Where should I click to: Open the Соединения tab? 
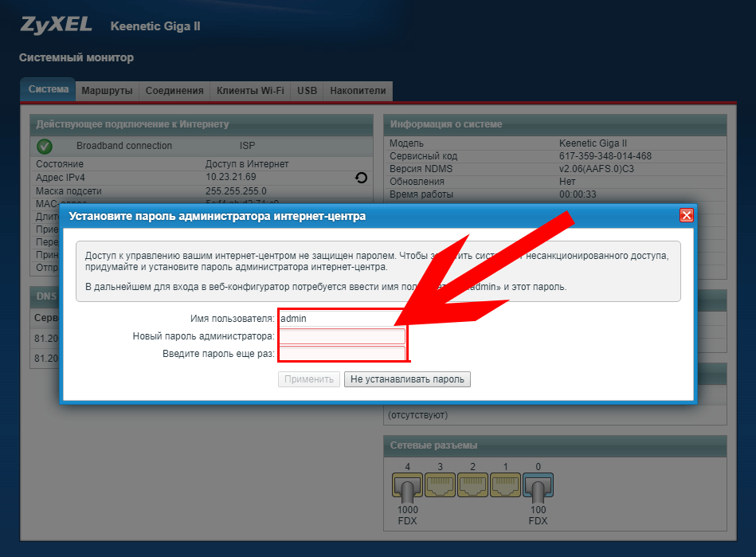click(174, 91)
